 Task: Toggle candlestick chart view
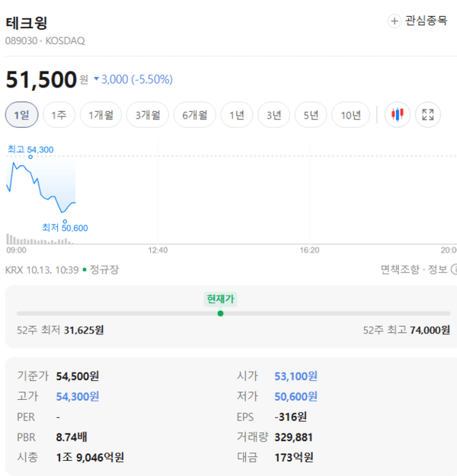pyautogui.click(x=397, y=115)
